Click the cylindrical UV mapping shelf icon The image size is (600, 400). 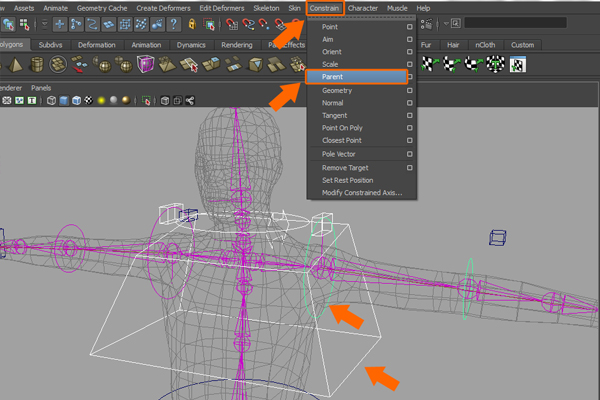coord(452,64)
